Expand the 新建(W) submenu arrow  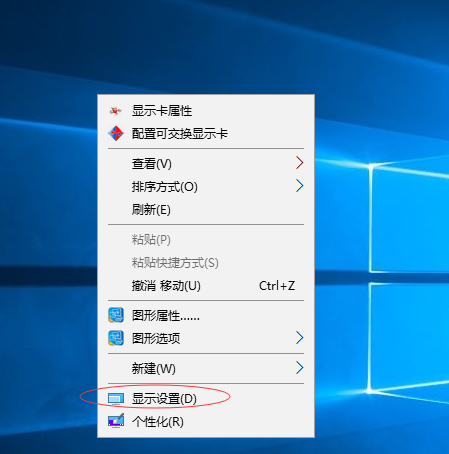coord(299,368)
